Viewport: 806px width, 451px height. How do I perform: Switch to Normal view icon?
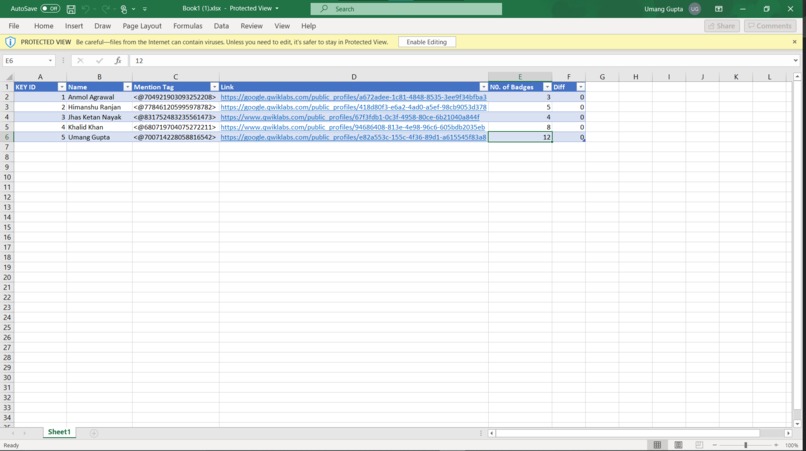[x=657, y=445]
